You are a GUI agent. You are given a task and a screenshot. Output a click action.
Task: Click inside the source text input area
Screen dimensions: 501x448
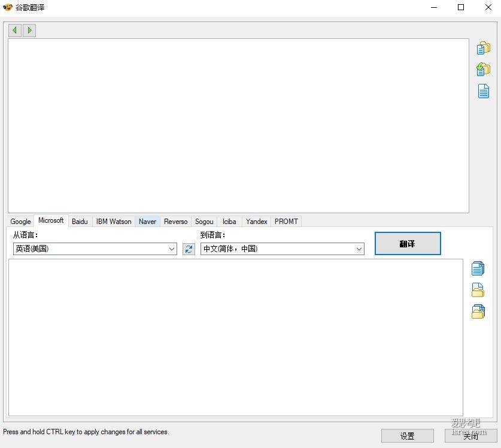click(238, 126)
